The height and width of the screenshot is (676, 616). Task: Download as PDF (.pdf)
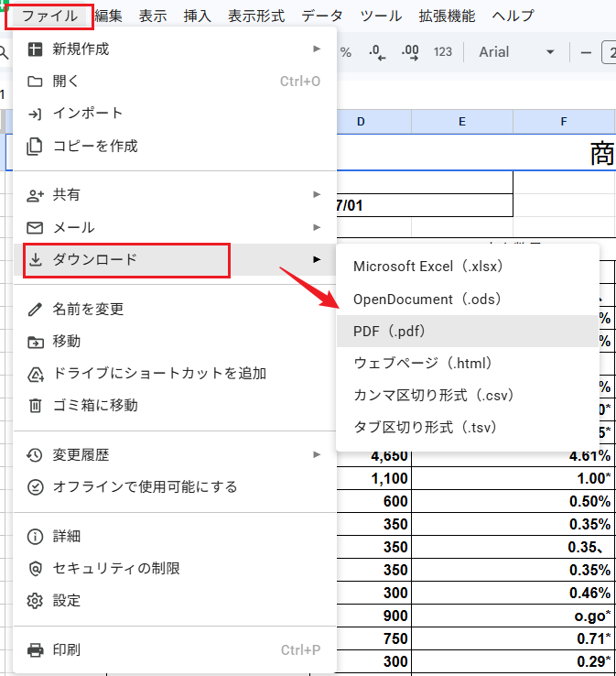(x=468, y=331)
